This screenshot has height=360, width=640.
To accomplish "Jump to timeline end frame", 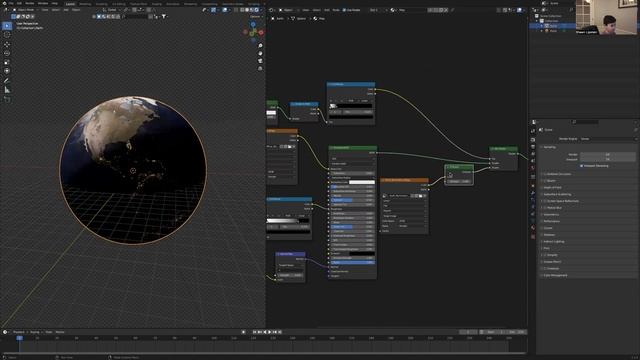I will click(280, 332).
